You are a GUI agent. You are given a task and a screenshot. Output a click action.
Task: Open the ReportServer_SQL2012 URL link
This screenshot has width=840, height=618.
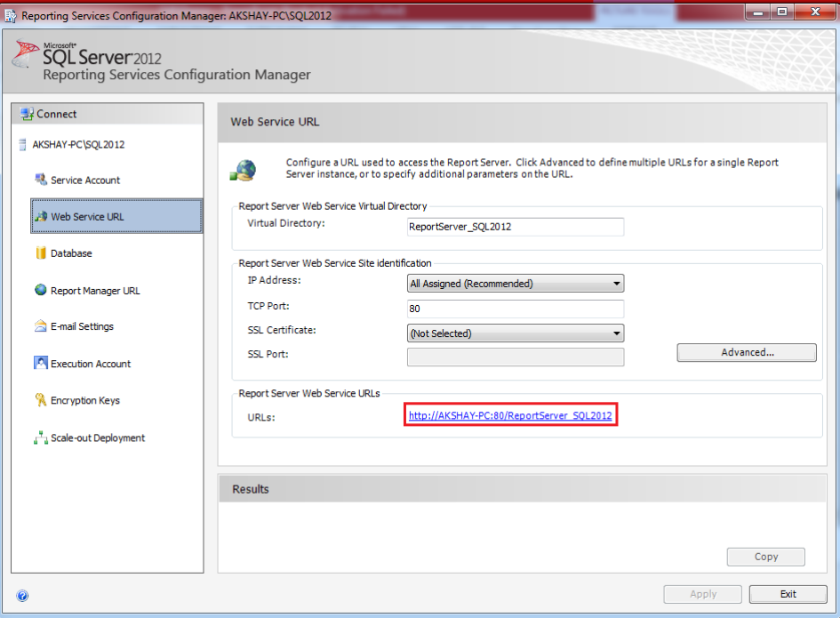510,415
